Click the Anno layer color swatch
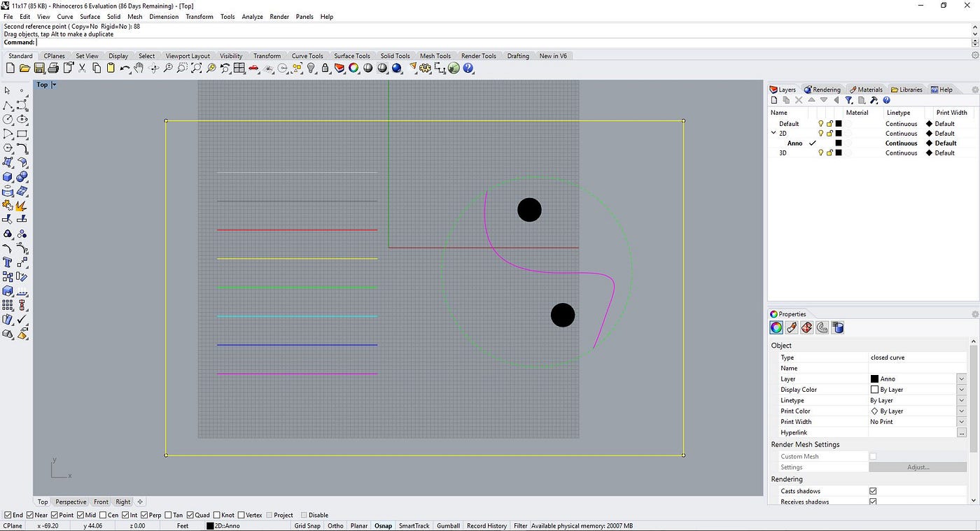Screen dimensions: 980x531 click(x=837, y=143)
